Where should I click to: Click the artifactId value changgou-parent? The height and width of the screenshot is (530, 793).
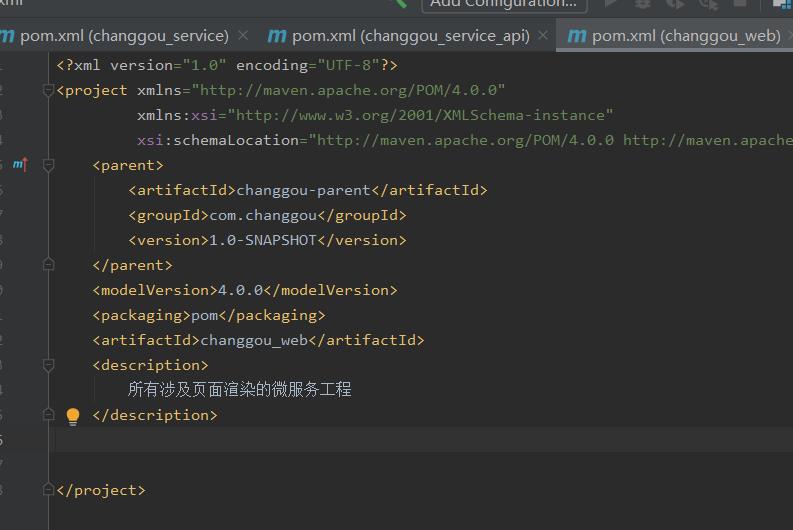[x=303, y=191]
